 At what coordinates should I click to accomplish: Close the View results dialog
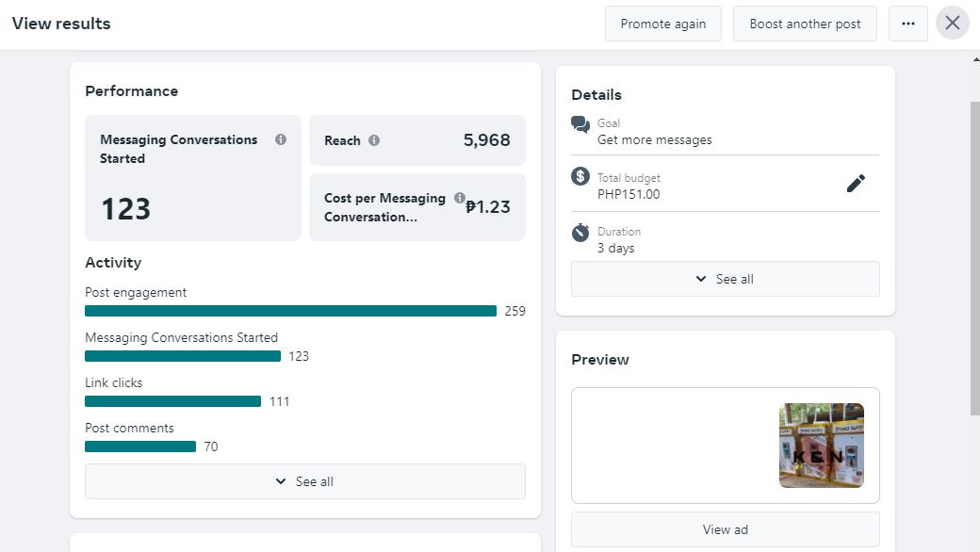[x=952, y=24]
